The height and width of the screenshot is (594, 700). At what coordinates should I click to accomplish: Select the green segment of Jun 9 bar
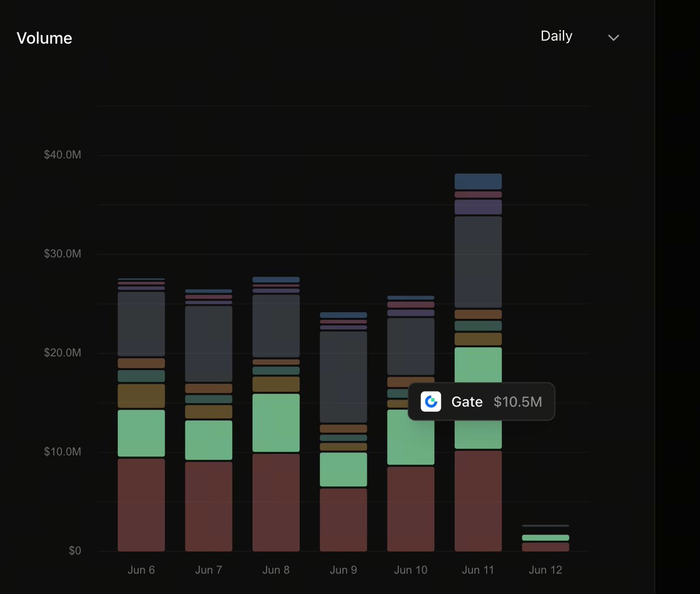pyautogui.click(x=343, y=470)
